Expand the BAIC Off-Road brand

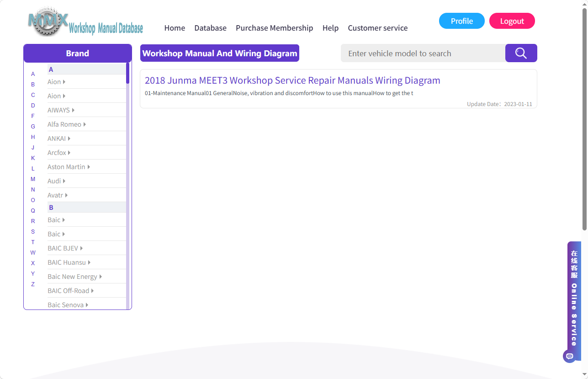70,291
